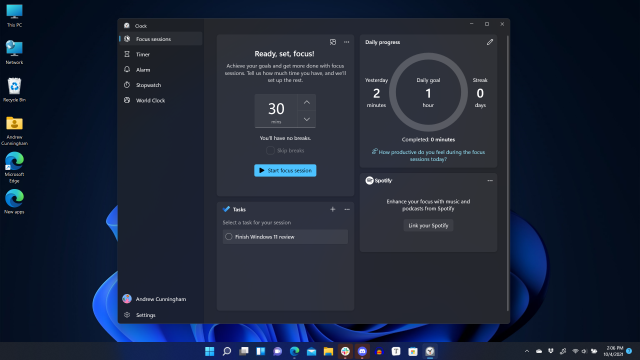Click the 30 mins duration field
The image size is (640, 360).
click(276, 111)
